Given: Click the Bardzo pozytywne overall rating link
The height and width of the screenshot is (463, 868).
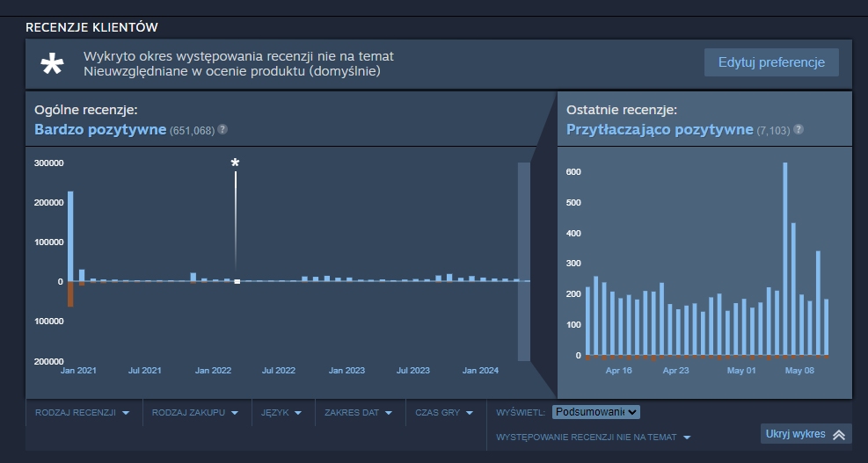Looking at the screenshot, I should point(100,130).
